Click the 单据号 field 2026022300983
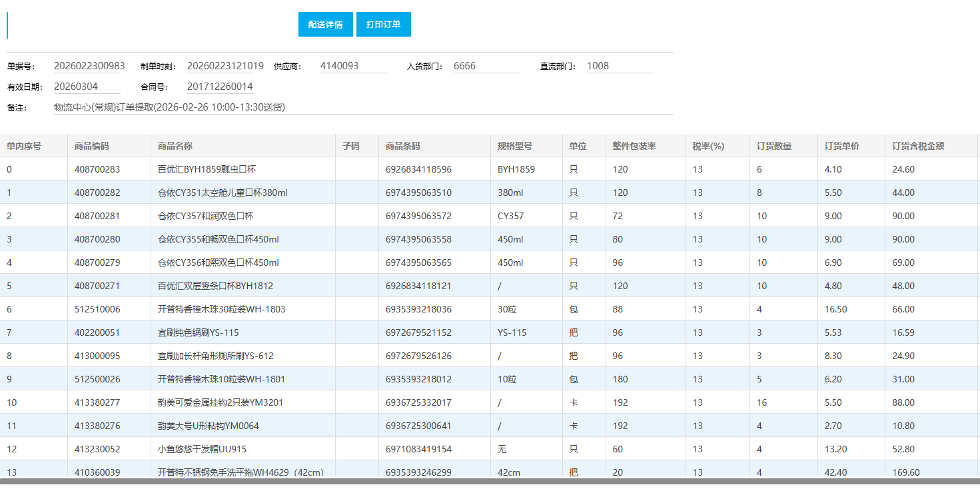Image resolution: width=980 pixels, height=489 pixels. [x=89, y=66]
